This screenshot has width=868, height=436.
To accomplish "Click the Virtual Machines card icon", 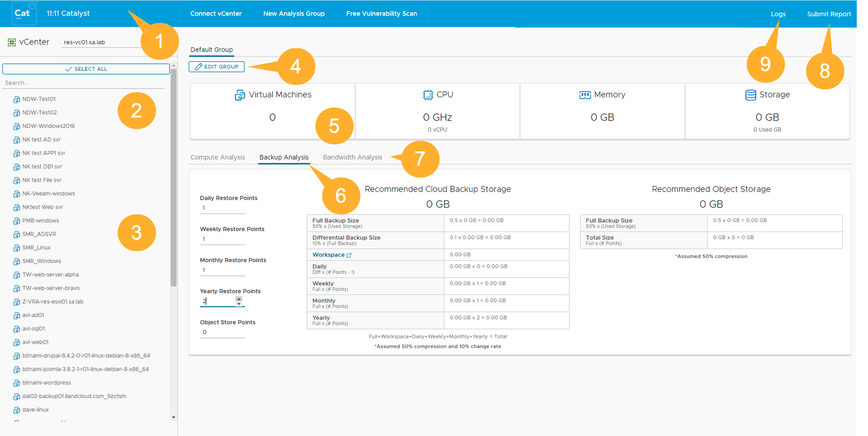I will click(240, 95).
